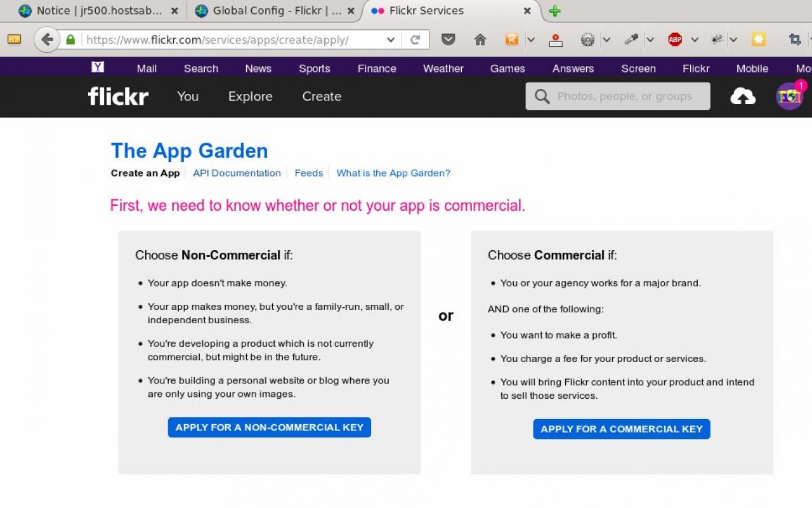Click the Flickr upload cloud icon
Viewport: 812px width, 508px height.
click(743, 97)
